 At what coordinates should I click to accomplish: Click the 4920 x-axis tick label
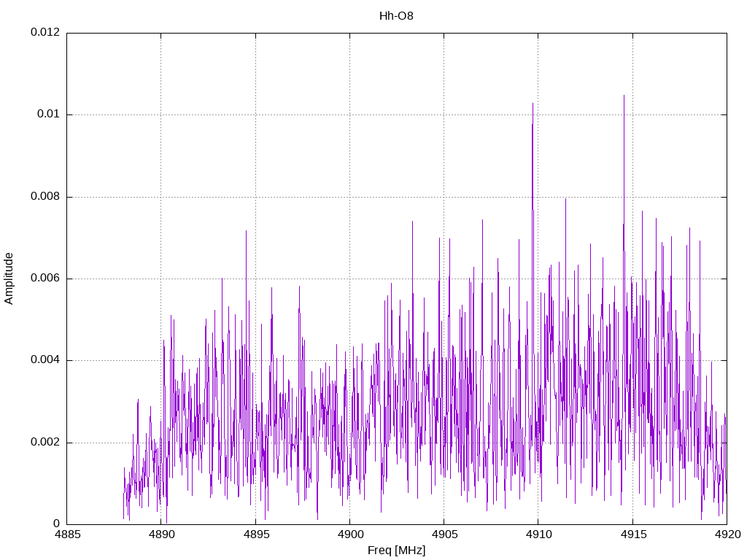[x=727, y=534]
